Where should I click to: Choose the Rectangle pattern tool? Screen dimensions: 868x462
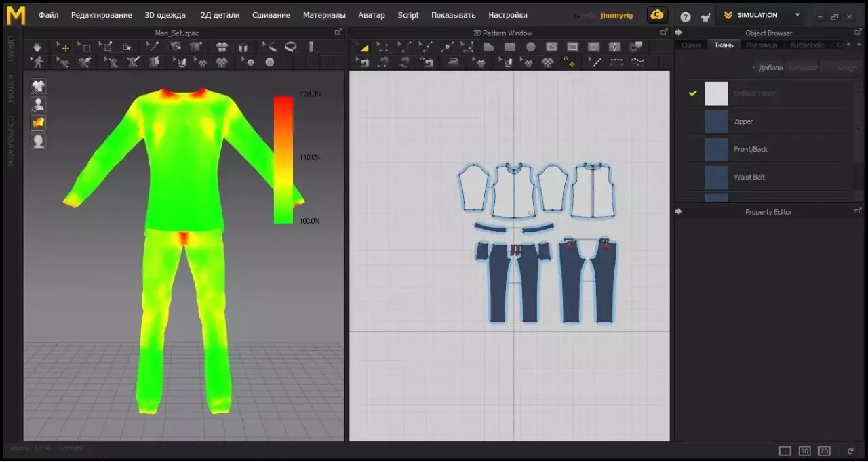coord(510,47)
